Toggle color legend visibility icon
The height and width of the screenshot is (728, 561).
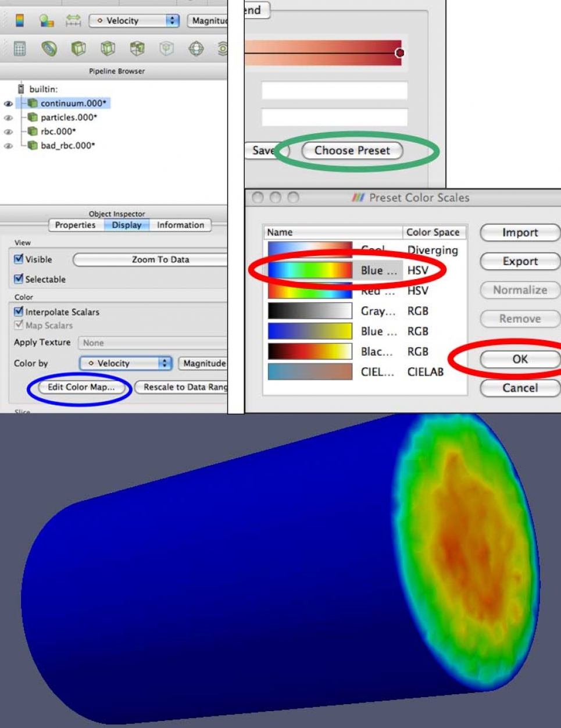click(x=20, y=21)
